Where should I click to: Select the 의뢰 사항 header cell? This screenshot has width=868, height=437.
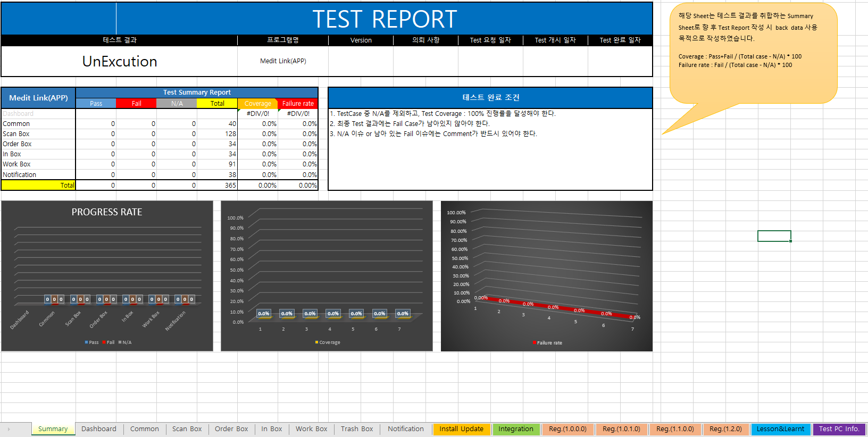pos(426,40)
